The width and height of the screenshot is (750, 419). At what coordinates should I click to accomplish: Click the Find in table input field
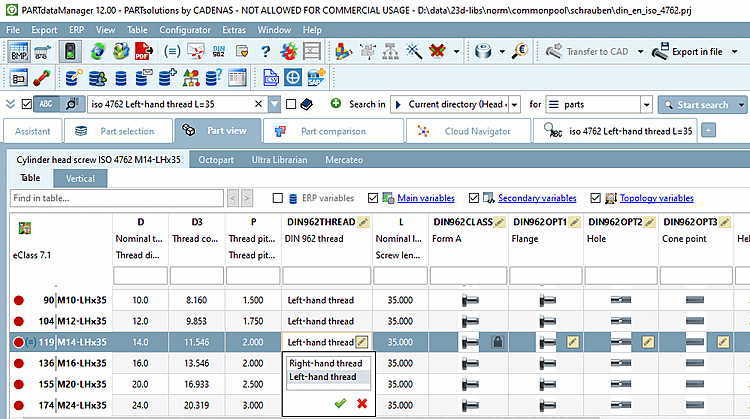(115, 198)
